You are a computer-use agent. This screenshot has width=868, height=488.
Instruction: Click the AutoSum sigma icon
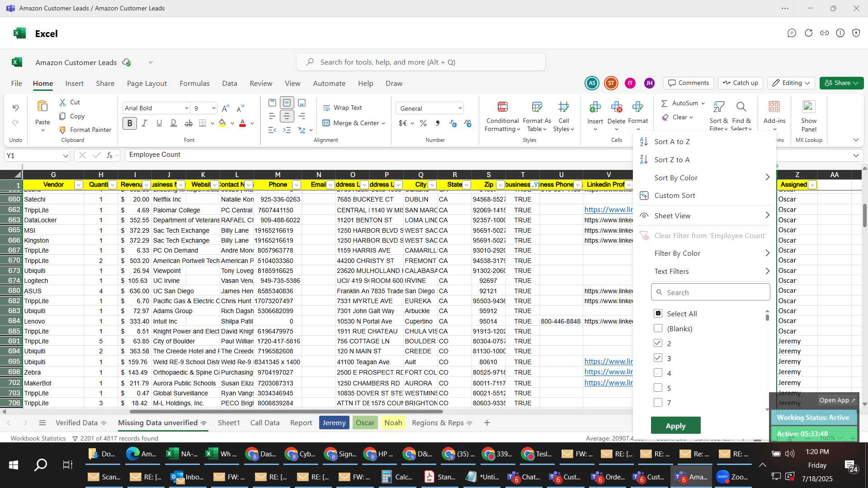click(664, 103)
